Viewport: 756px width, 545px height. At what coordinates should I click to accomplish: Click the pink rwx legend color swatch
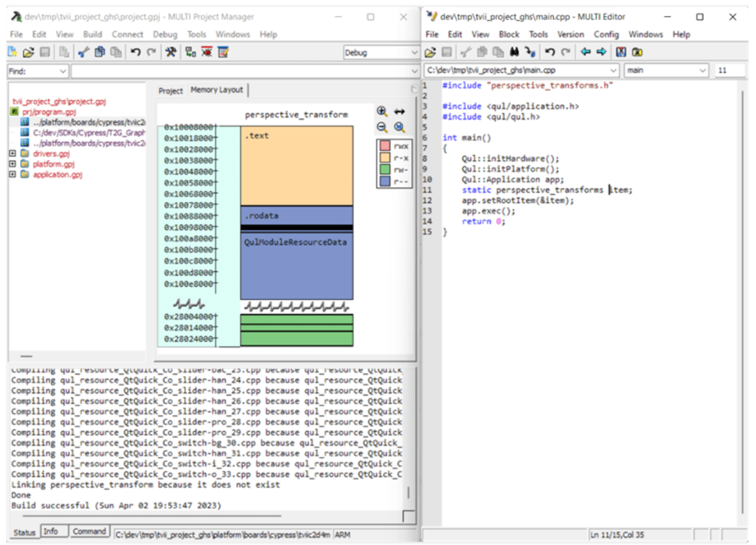385,146
